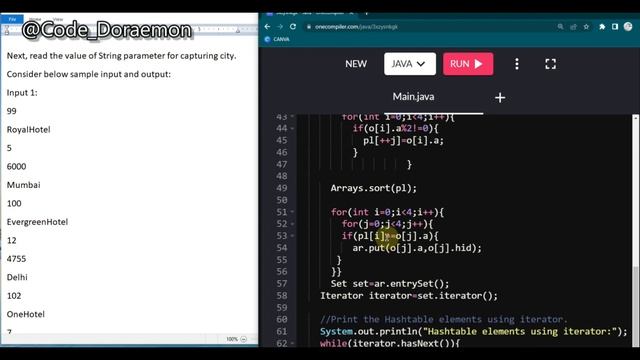The width and height of the screenshot is (640, 360).
Task: Click value '4755' in the document
Action: (16, 259)
